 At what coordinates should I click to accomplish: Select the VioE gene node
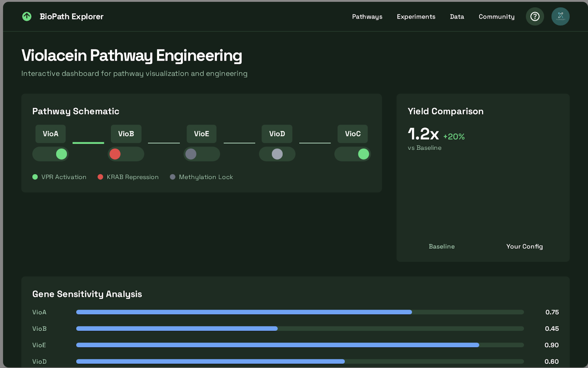(202, 134)
